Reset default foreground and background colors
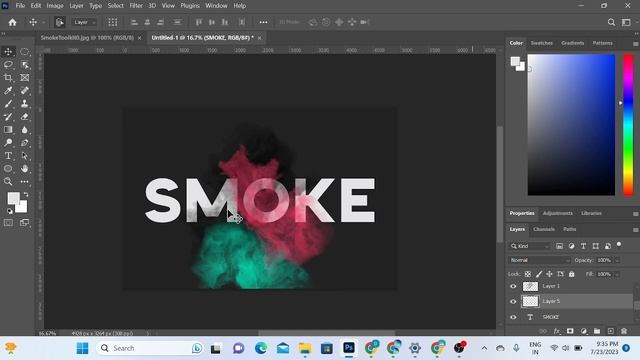This screenshot has width=640, height=360. [9, 211]
